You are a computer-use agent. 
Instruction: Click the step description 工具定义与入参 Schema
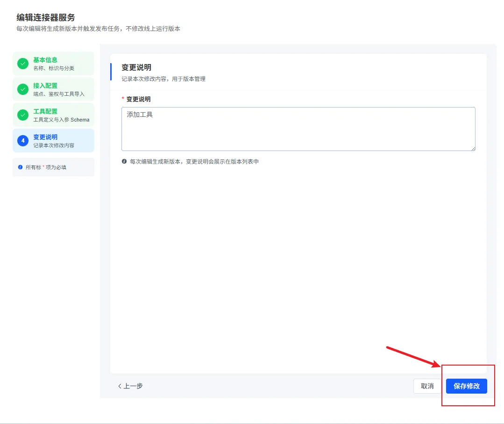click(x=61, y=120)
